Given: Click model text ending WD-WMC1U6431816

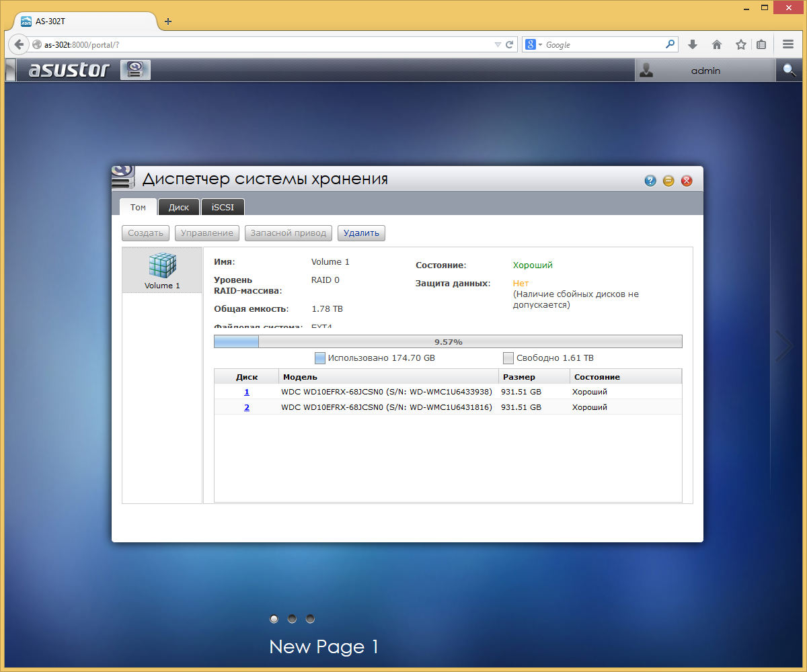Looking at the screenshot, I should 387,407.
